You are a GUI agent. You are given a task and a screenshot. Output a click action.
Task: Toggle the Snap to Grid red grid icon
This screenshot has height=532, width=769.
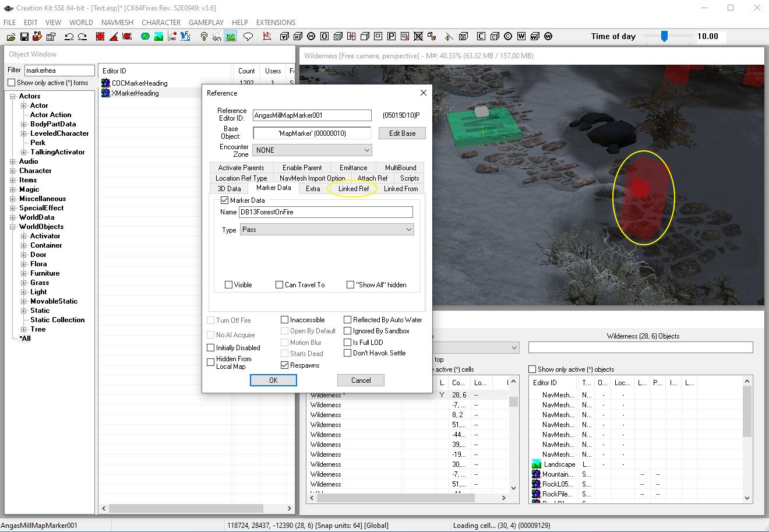tap(100, 37)
